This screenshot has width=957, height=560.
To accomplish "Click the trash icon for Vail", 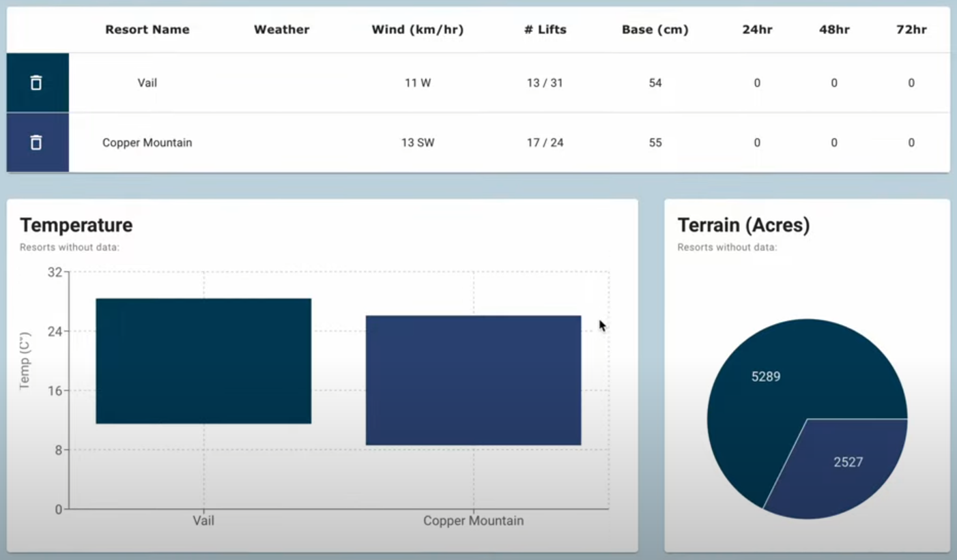I will tap(36, 83).
